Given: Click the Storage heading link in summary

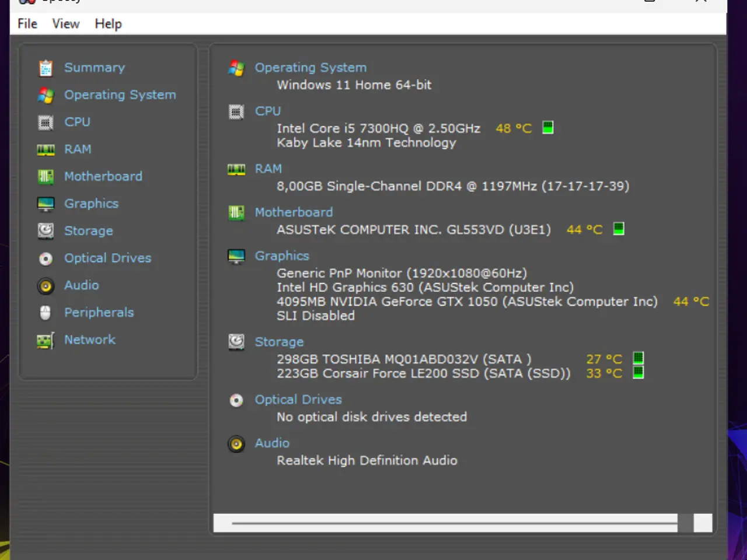Looking at the screenshot, I should pyautogui.click(x=279, y=342).
